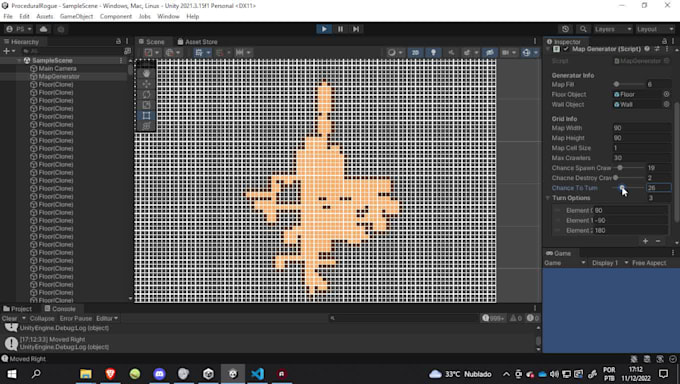
Task: Collapse the SampleScene tree
Action: click(20, 61)
